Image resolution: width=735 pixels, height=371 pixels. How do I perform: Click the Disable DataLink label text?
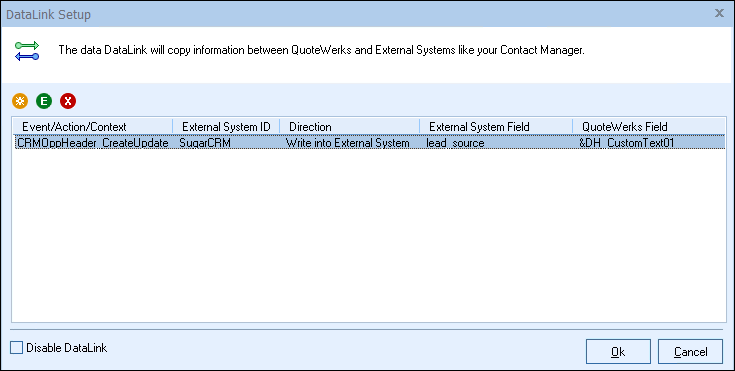pos(67,348)
